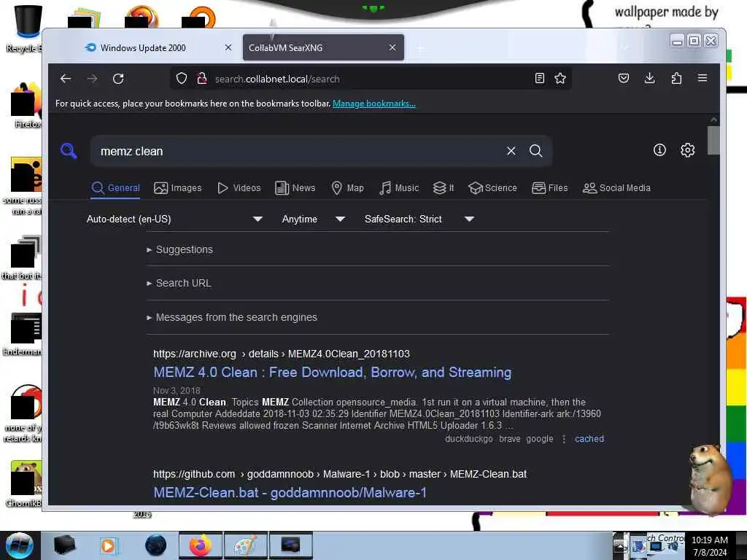Click the archive.org result URL line
The height and width of the screenshot is (560, 747).
pyautogui.click(x=282, y=354)
